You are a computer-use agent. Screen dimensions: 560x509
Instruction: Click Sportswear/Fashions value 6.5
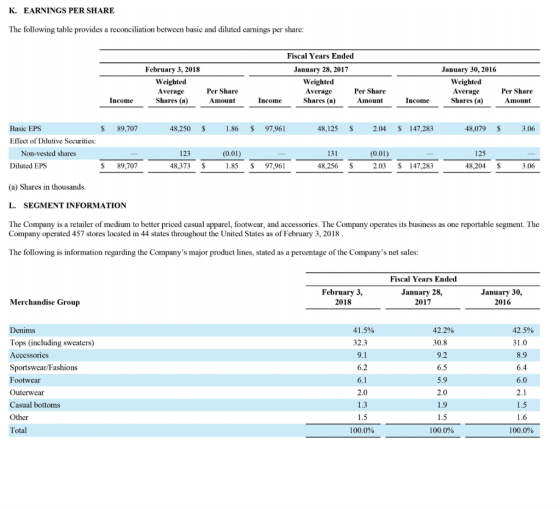pos(442,368)
